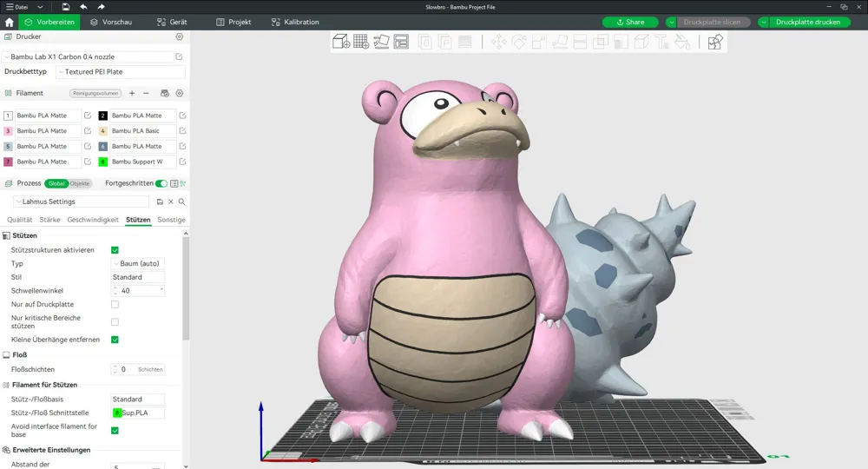Open the Sonstige settings tab
Image resolution: width=868 pixels, height=469 pixels.
[x=171, y=220]
